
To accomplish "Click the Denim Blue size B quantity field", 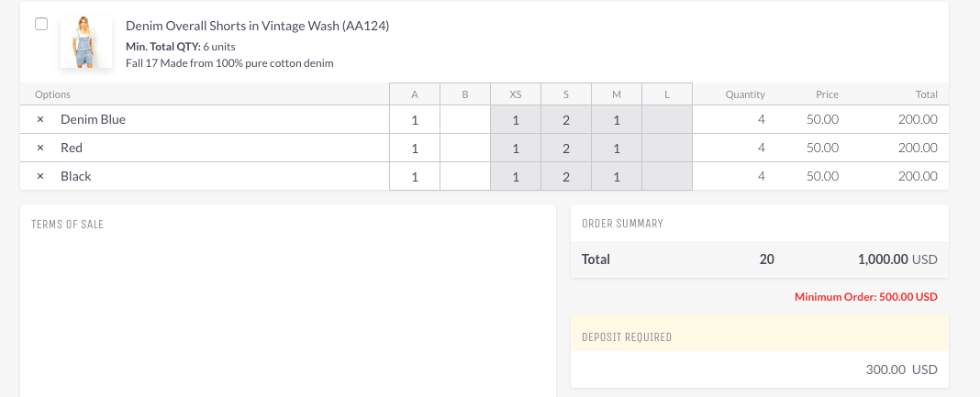I will 465,119.
